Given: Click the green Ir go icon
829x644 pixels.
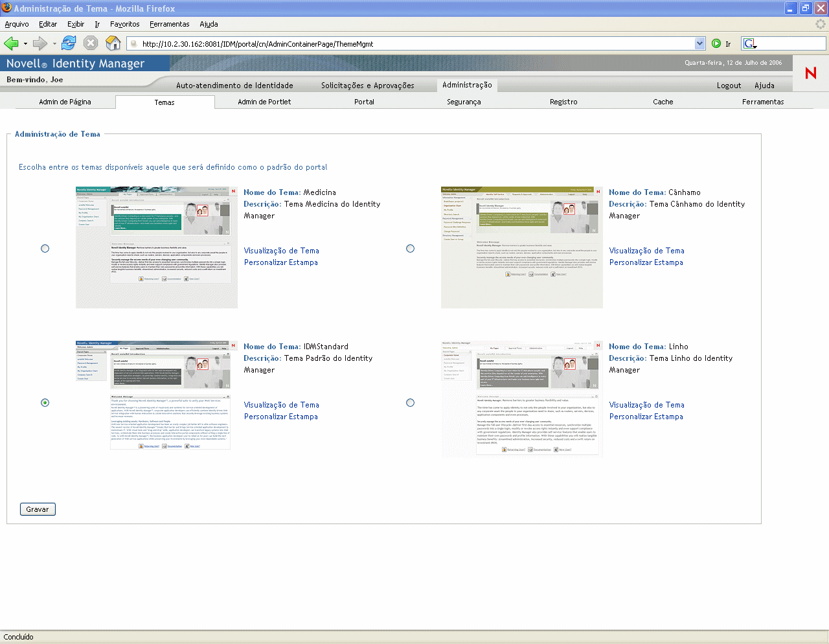Looking at the screenshot, I should point(716,43).
